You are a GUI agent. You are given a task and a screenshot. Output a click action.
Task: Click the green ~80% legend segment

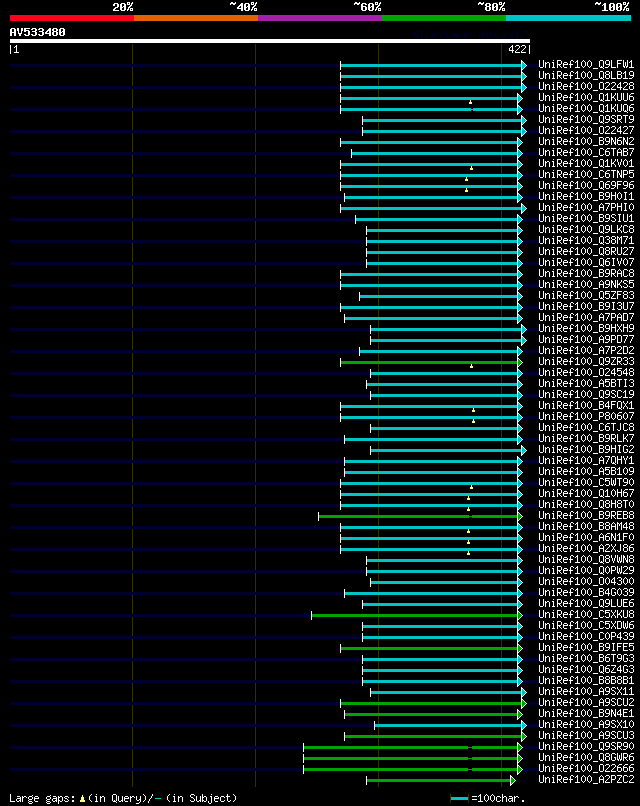pos(444,18)
